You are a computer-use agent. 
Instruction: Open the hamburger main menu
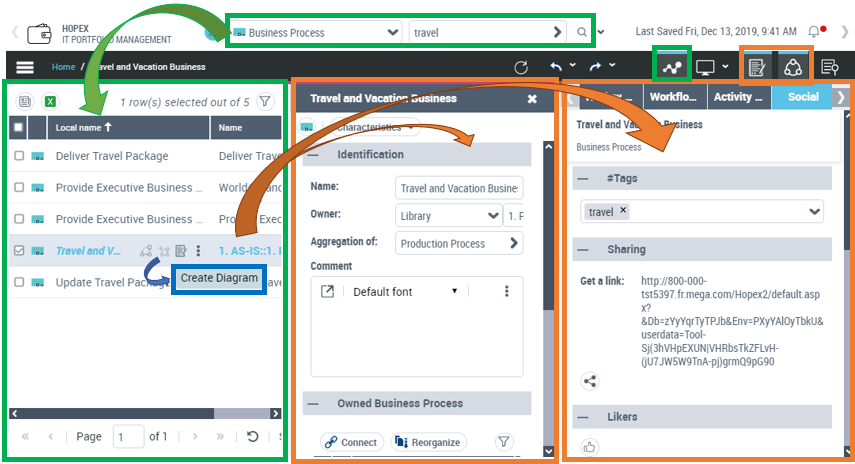[25, 67]
